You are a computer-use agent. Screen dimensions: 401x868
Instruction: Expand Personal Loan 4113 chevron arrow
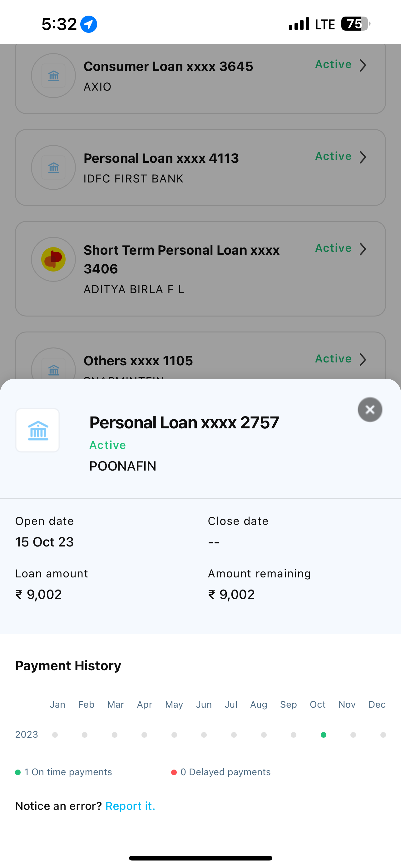[363, 157]
